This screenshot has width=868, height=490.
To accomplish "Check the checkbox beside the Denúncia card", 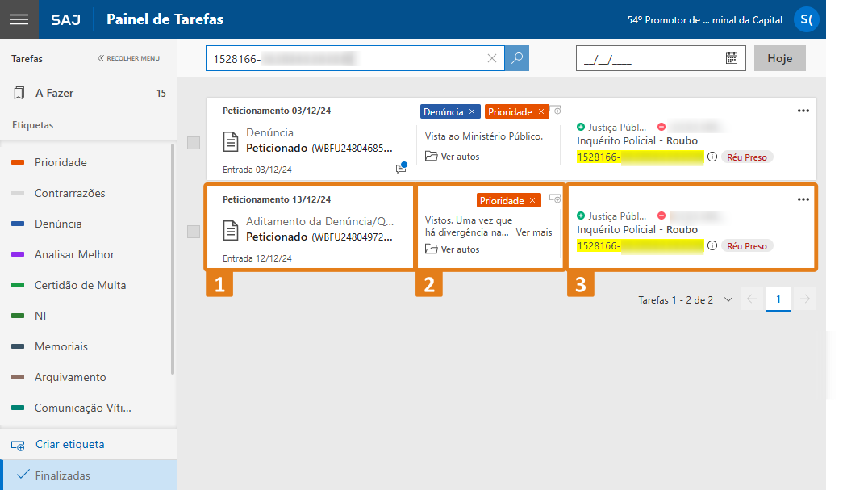I will pyautogui.click(x=193, y=142).
